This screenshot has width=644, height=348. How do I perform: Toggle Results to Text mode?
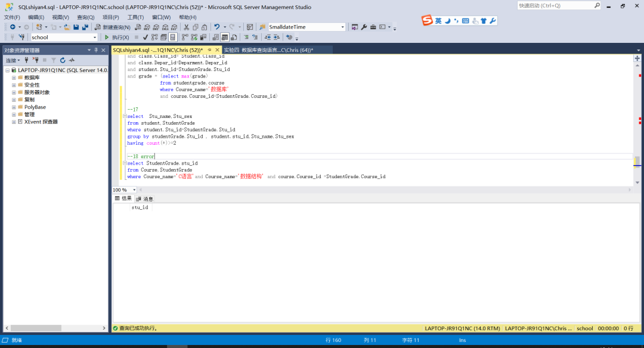click(216, 38)
